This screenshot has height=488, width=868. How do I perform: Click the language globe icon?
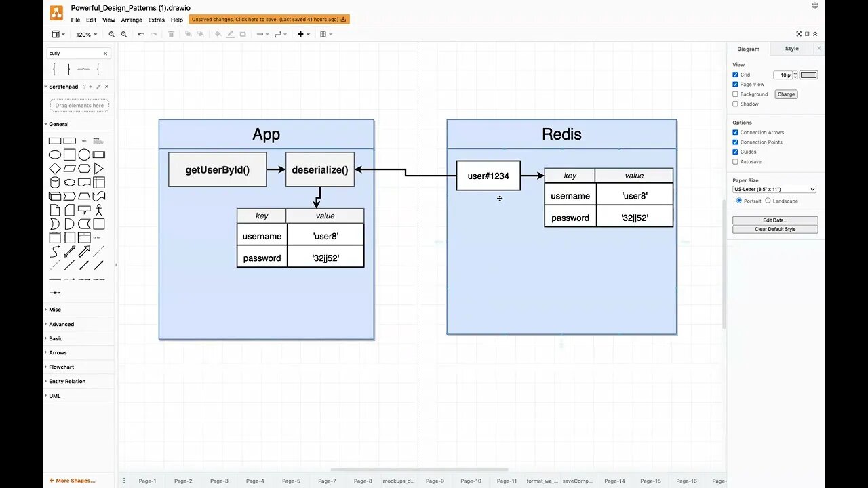pos(814,5)
